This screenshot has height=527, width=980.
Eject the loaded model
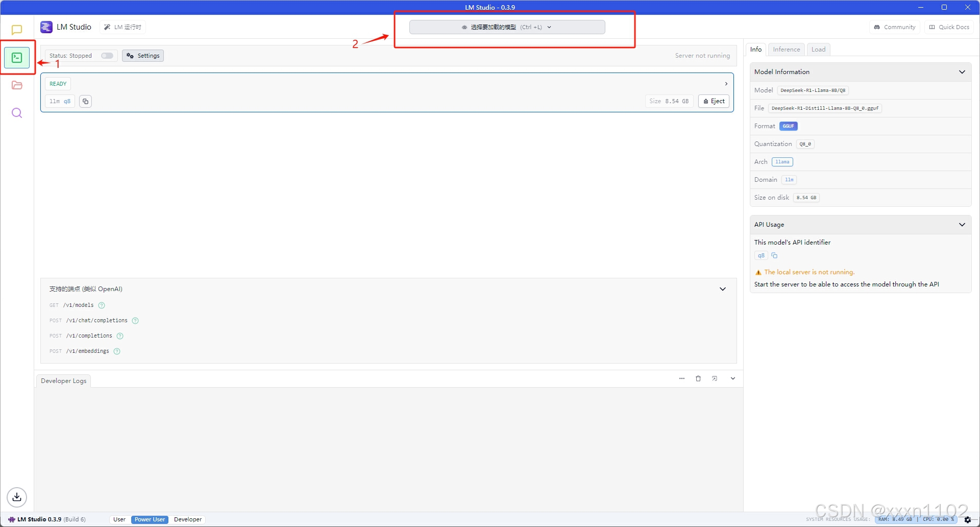pyautogui.click(x=714, y=101)
